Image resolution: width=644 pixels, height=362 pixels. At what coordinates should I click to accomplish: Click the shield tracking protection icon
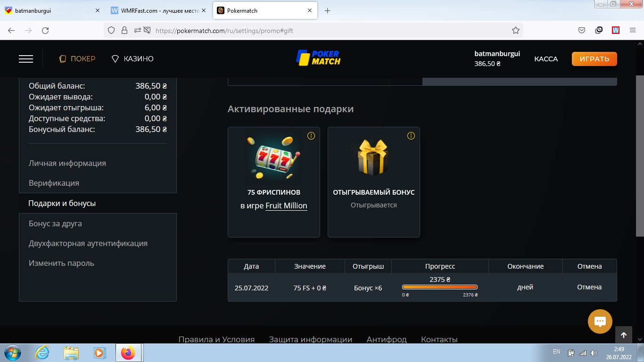111,30
